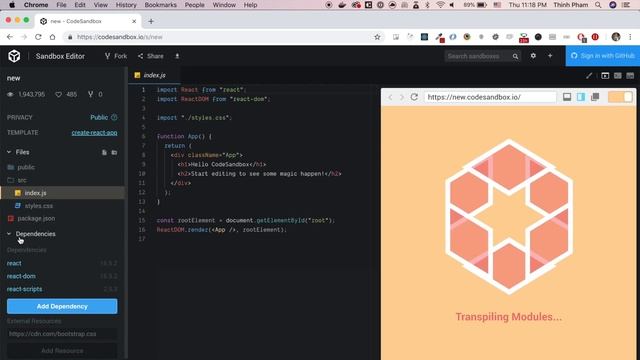
Task: Bookmark this page with the star
Action: (x=377, y=37)
